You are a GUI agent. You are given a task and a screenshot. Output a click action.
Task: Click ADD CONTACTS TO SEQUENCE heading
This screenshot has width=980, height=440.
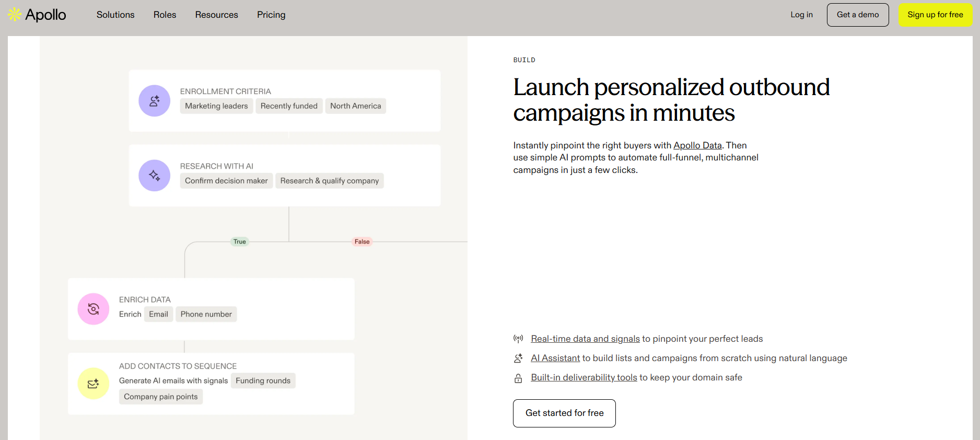178,366
